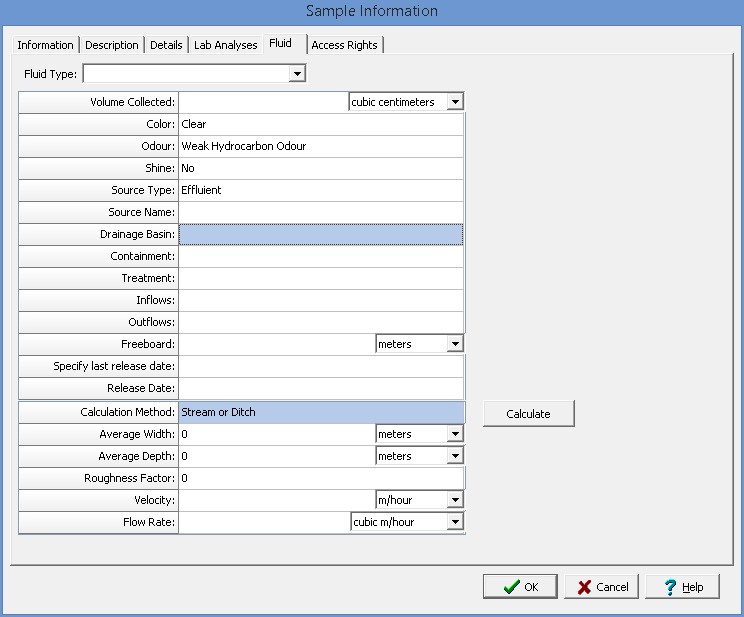
Task: Expand Volume Collected units dropdown
Action: pyautogui.click(x=455, y=102)
